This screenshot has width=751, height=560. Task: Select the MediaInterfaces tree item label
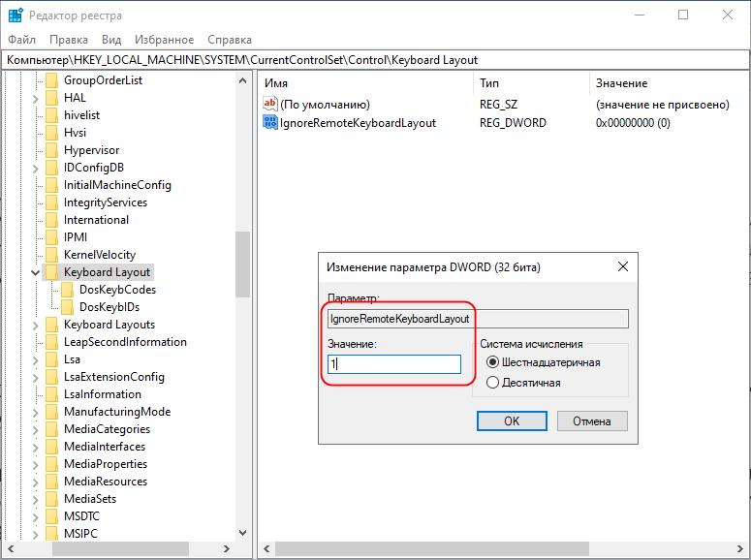[x=105, y=447]
